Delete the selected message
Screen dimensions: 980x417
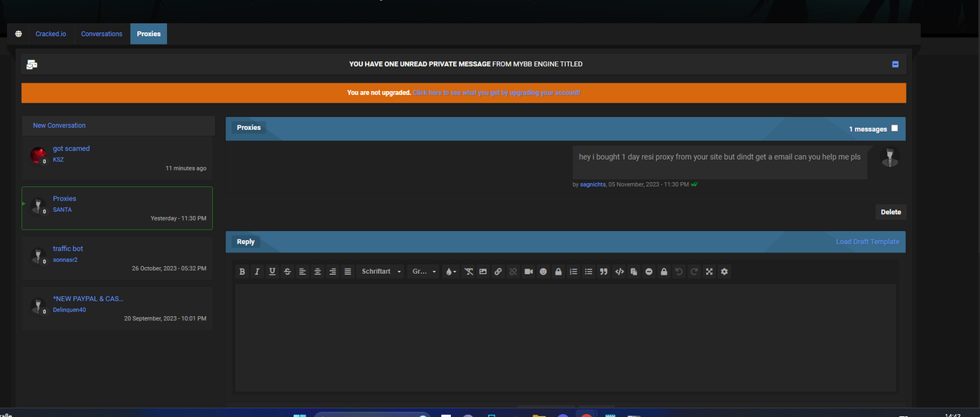[x=890, y=212]
